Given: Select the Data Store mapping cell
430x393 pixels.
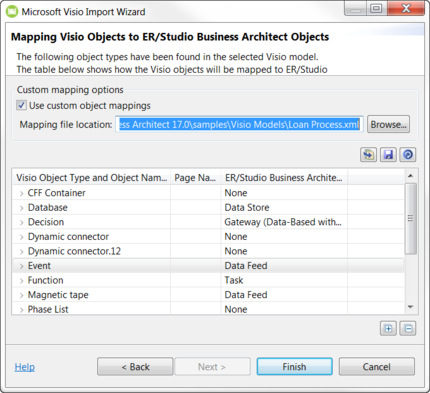Looking at the screenshot, I should point(284,207).
